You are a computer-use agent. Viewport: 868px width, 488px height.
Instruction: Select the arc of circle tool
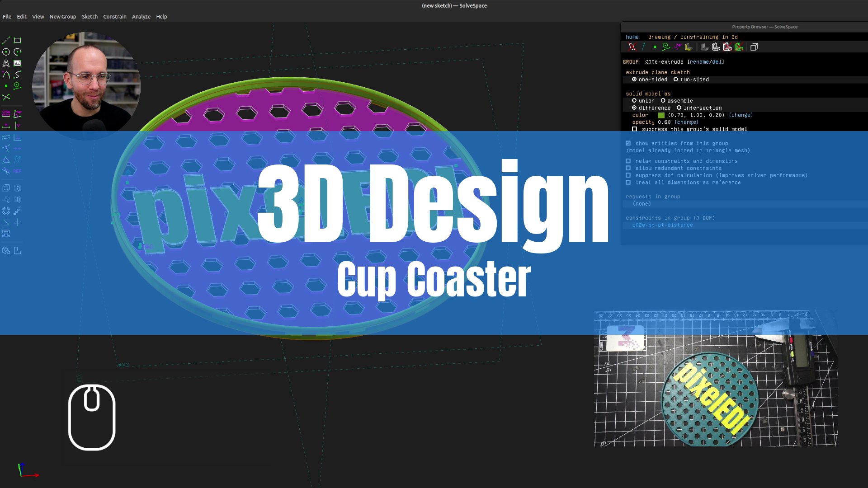point(17,52)
